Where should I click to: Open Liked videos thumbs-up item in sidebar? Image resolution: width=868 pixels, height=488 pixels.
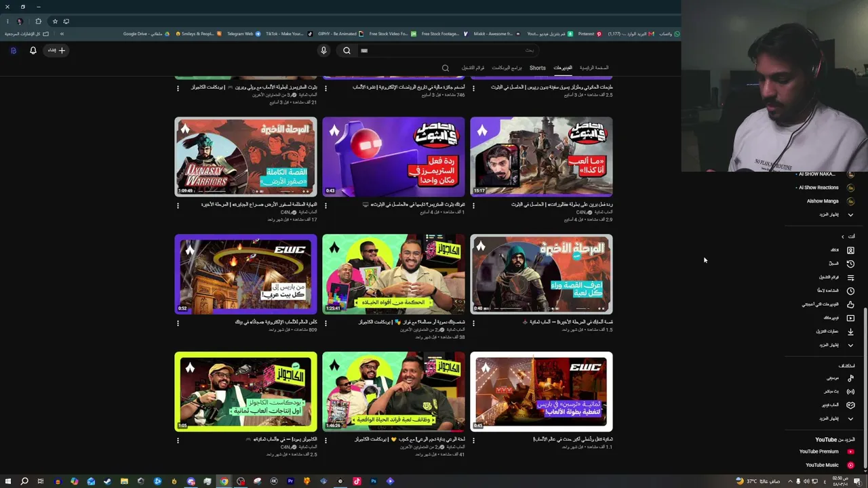pyautogui.click(x=828, y=304)
